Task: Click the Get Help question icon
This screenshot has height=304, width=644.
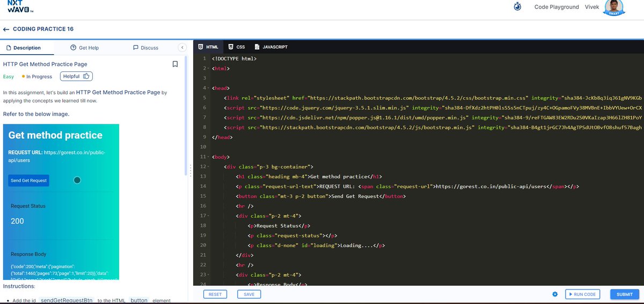Action: pyautogui.click(x=74, y=48)
